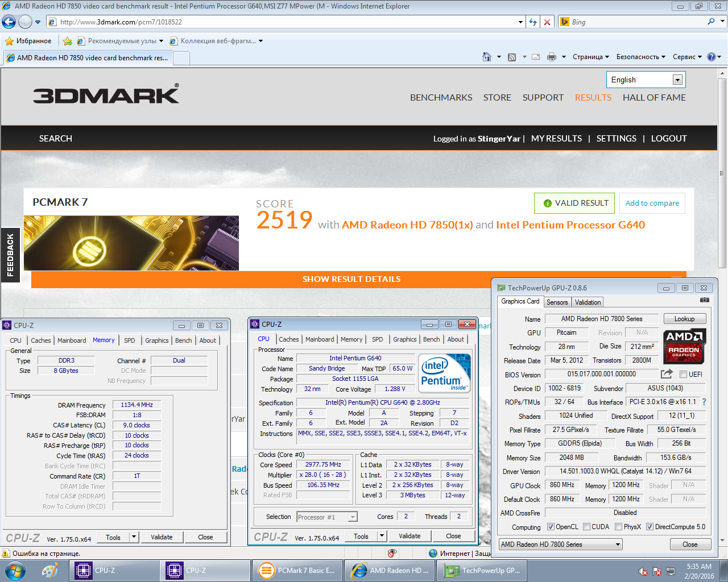Open the Graphics tab in the CPU-Z Memory window
This screenshot has height=582, width=728.
(x=156, y=340)
